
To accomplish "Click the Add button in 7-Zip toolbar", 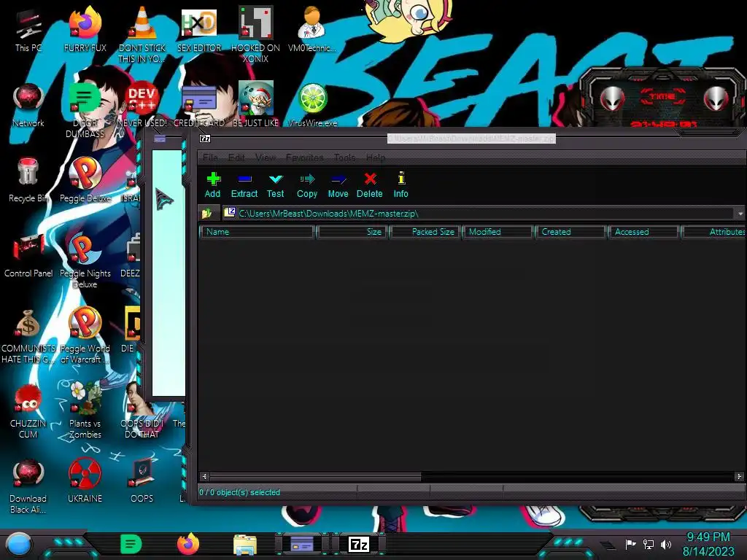I will [x=212, y=184].
